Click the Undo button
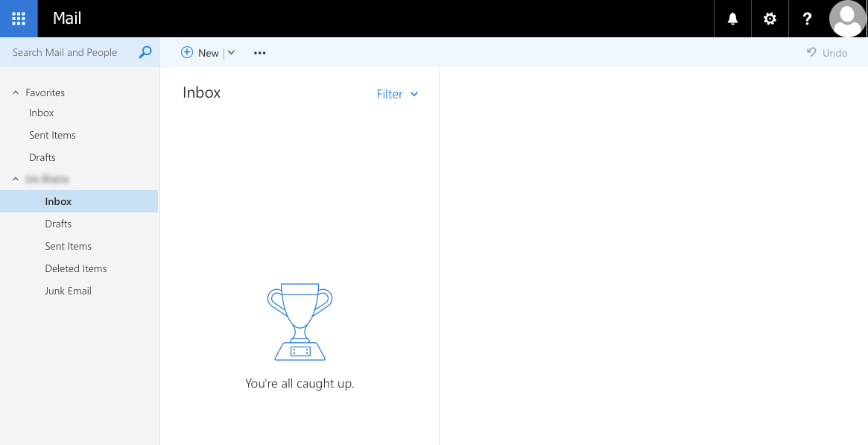Image resolution: width=868 pixels, height=445 pixels. 827,52
